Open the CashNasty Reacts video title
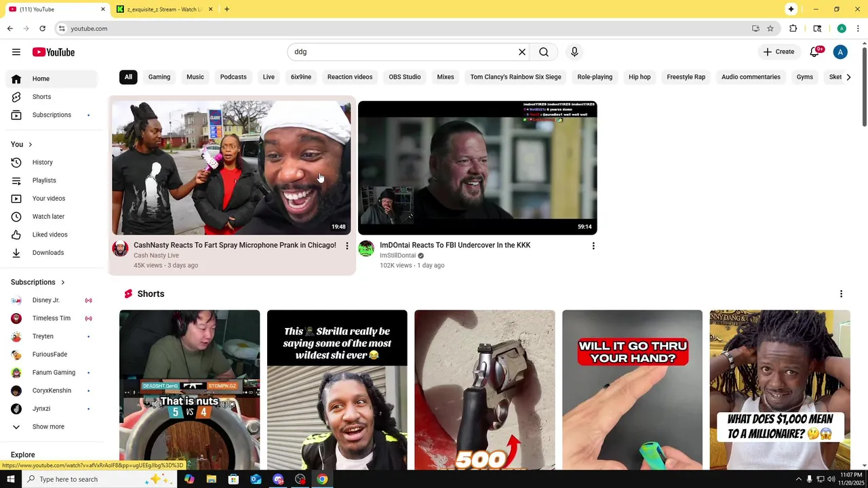The width and height of the screenshot is (868, 488). pyautogui.click(x=235, y=245)
